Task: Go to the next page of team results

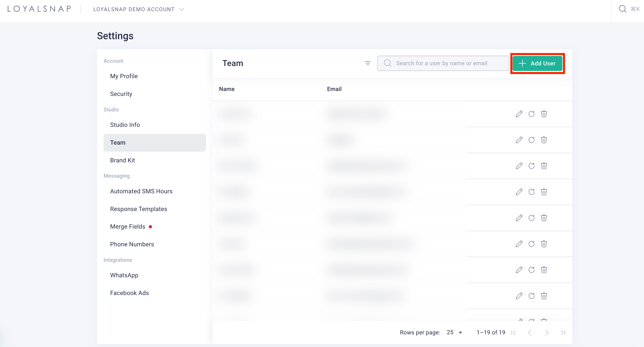Action: [x=547, y=333]
